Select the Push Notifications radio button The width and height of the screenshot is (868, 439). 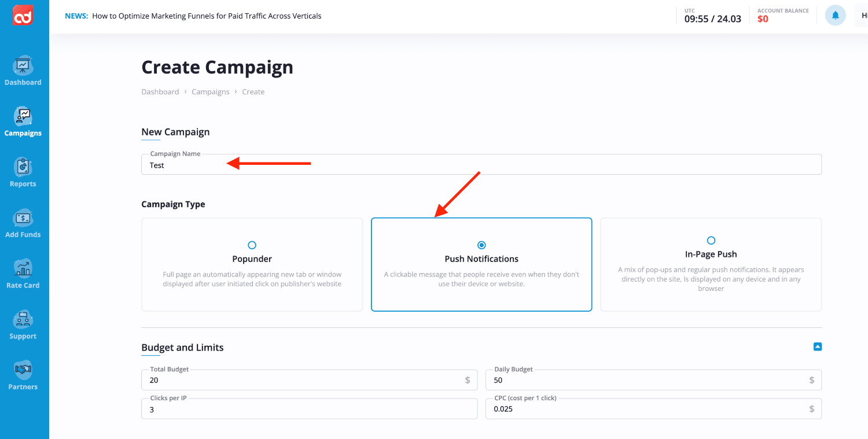(481, 245)
